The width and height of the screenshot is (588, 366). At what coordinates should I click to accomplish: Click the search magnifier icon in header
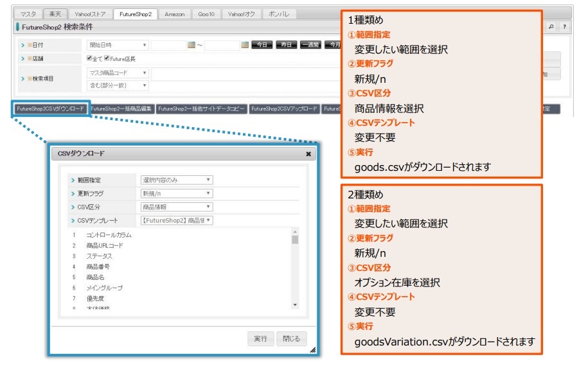[x=551, y=26]
